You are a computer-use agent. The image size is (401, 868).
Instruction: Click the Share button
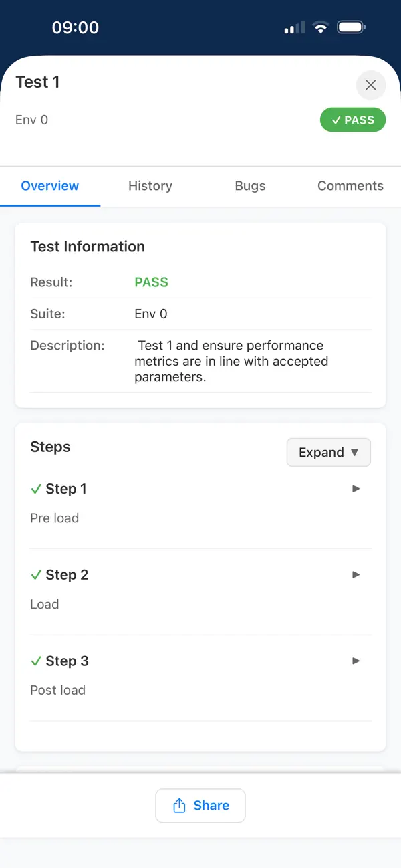200,805
